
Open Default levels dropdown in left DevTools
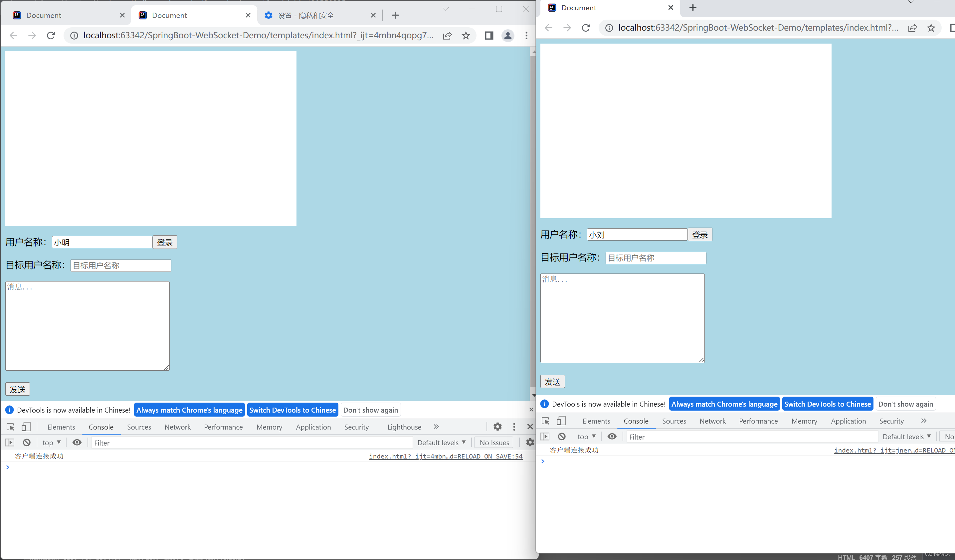coord(442,443)
